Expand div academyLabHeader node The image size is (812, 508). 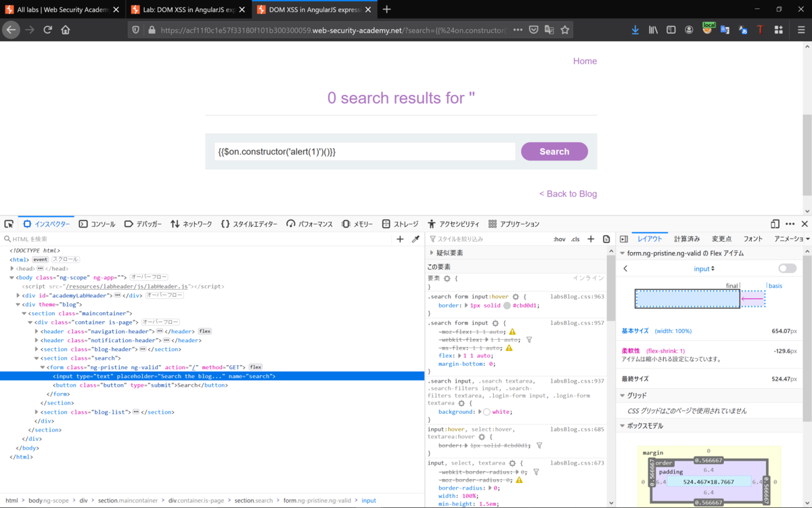click(x=18, y=295)
